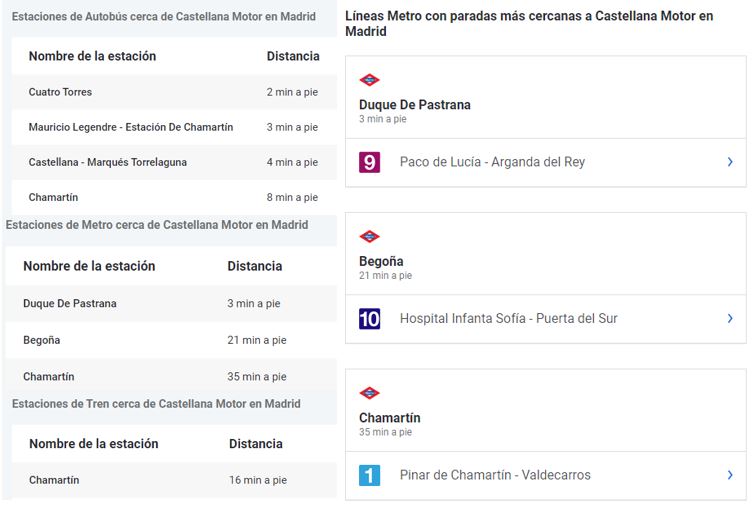Expand the Hospital Infanta Sofía - Puerta del Sur chevron

coord(730,319)
